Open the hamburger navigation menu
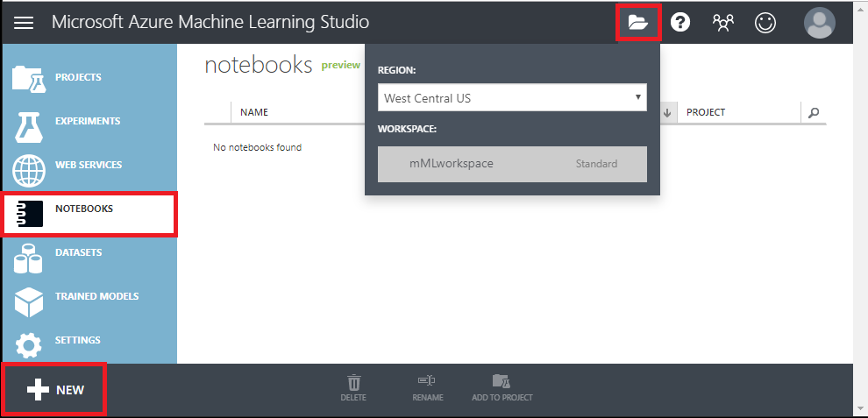The image size is (868, 418). coord(24,23)
